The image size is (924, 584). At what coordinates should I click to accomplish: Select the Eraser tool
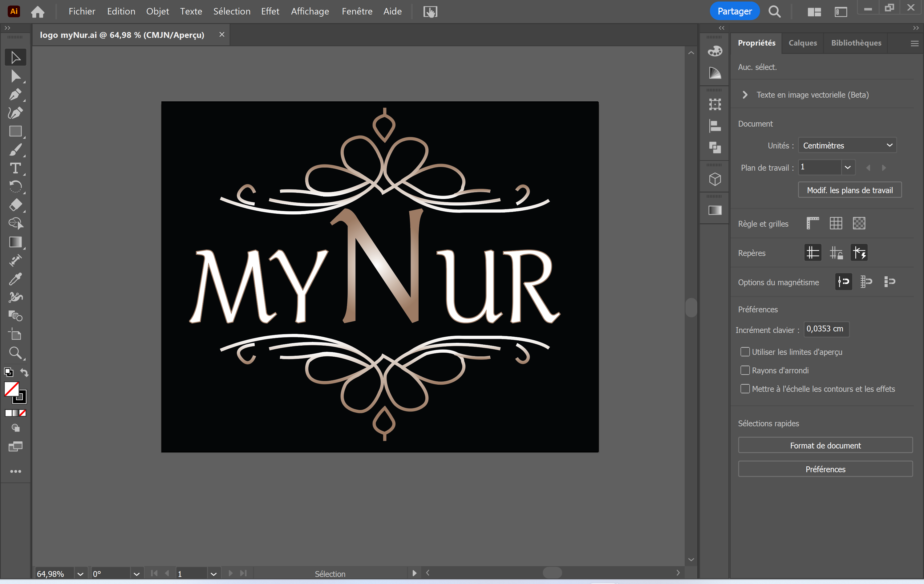(15, 205)
